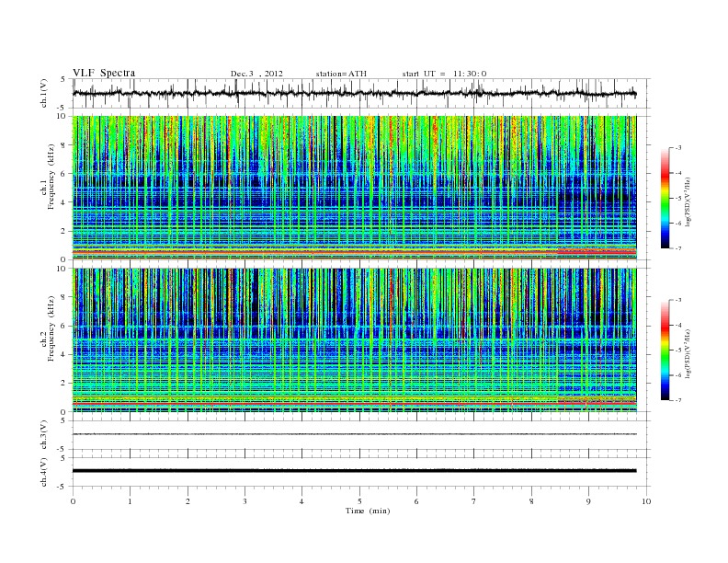Click the "ch.3(V)" axis label
The width and height of the screenshot is (728, 563).
(x=43, y=435)
